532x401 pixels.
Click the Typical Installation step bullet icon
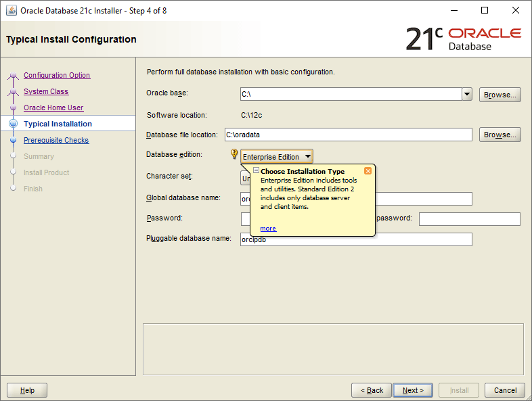(x=14, y=124)
